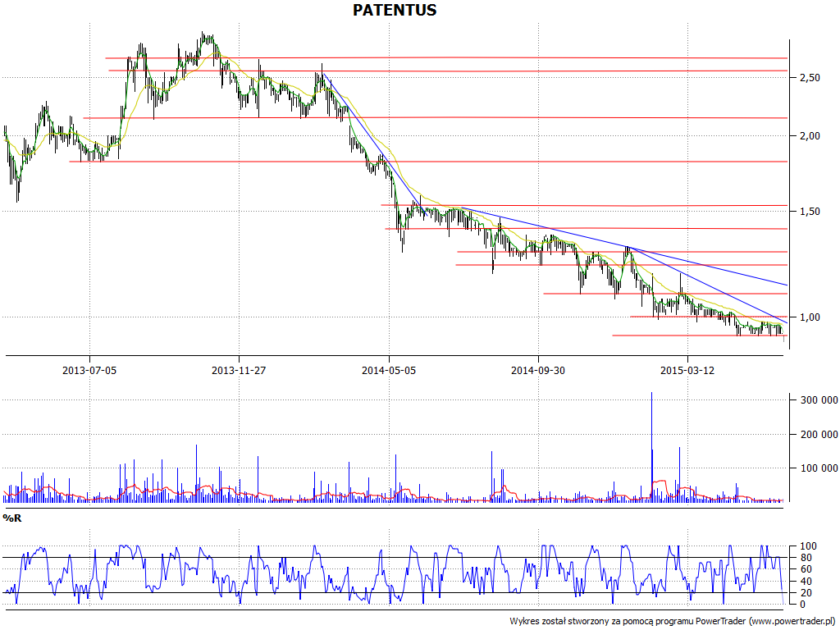Select the 2015-03-12 date label
This screenshot has height=630, width=840.
pyautogui.click(x=687, y=370)
